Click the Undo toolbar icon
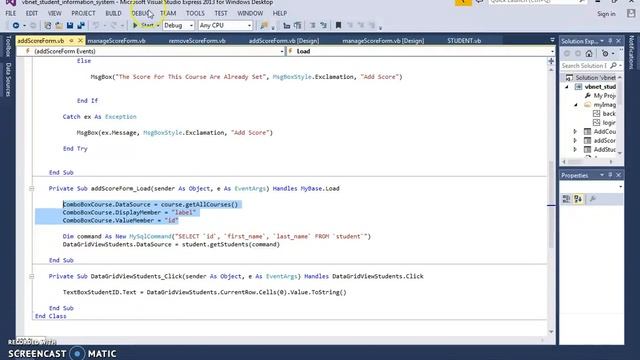640x360 pixels. 96,25
